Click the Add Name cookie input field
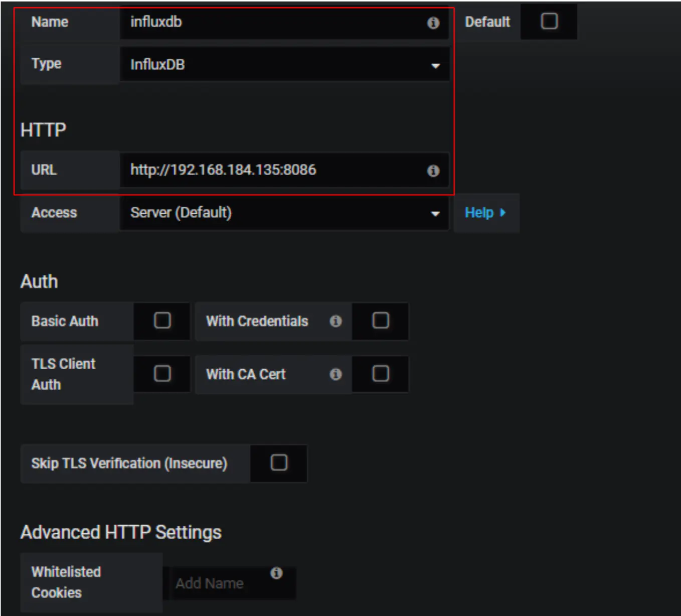This screenshot has height=616, width=681. (230, 583)
